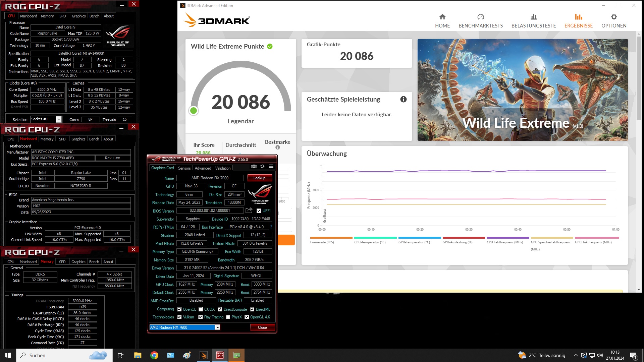Open File Explorer from taskbar
644x362 pixels.
(x=138, y=355)
